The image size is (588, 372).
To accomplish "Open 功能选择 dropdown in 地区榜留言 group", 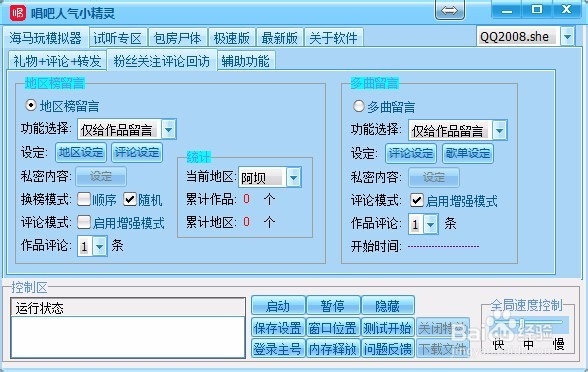I will click(169, 130).
